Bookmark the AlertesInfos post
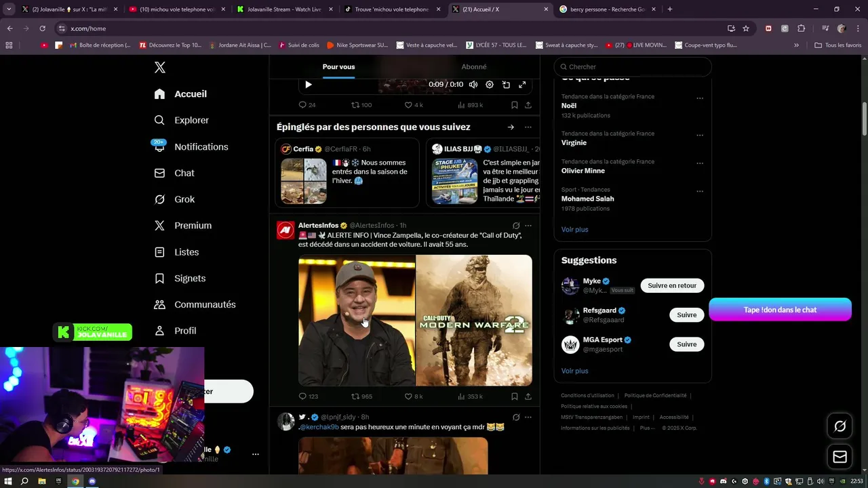The width and height of the screenshot is (868, 488). pyautogui.click(x=515, y=396)
